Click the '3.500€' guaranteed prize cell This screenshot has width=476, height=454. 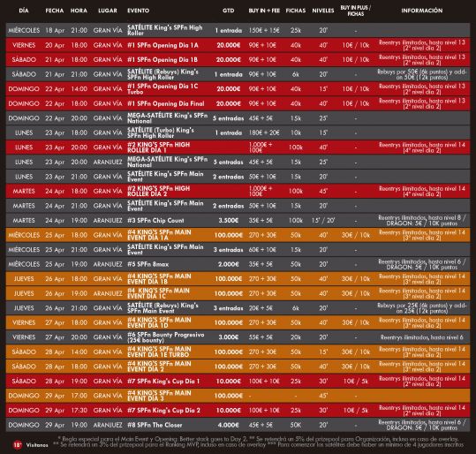[x=228, y=221]
